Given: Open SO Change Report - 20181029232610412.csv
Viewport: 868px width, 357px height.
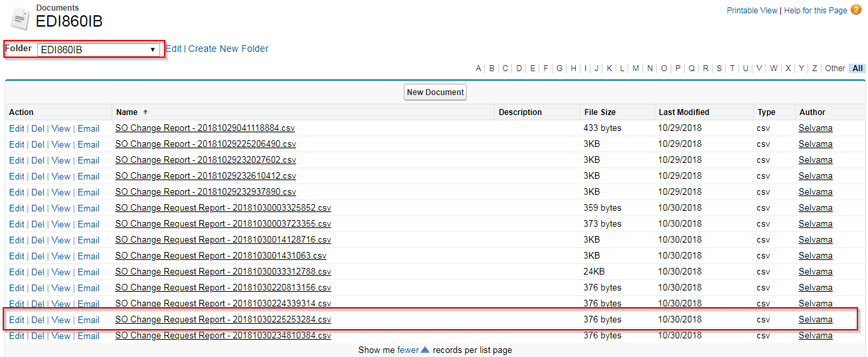Looking at the screenshot, I should click(206, 176).
